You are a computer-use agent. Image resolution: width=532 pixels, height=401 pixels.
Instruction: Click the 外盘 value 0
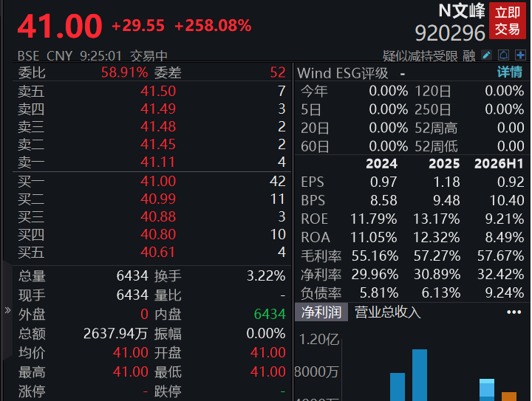coord(144,314)
